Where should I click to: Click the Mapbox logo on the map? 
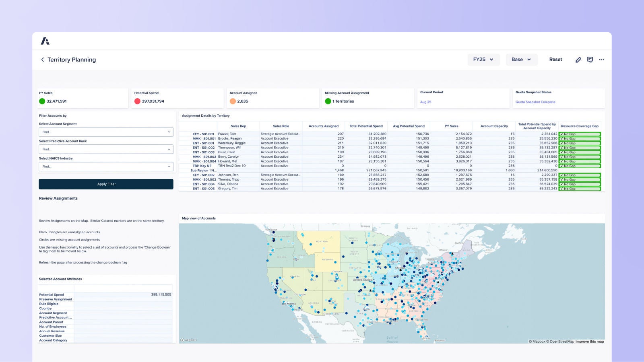click(x=189, y=340)
